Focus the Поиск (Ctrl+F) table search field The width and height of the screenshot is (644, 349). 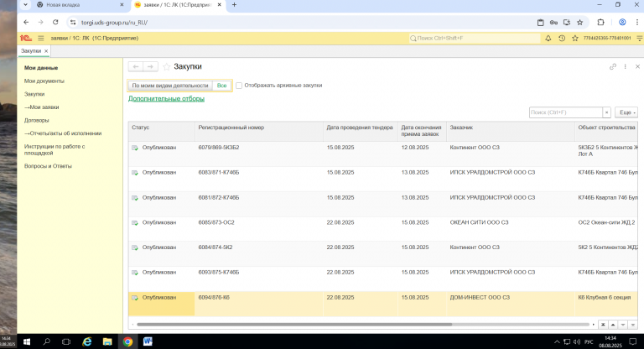[566, 112]
